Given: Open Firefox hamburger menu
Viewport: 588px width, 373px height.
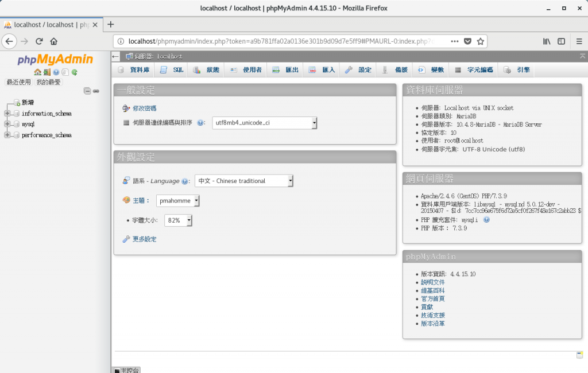Looking at the screenshot, I should click(579, 41).
